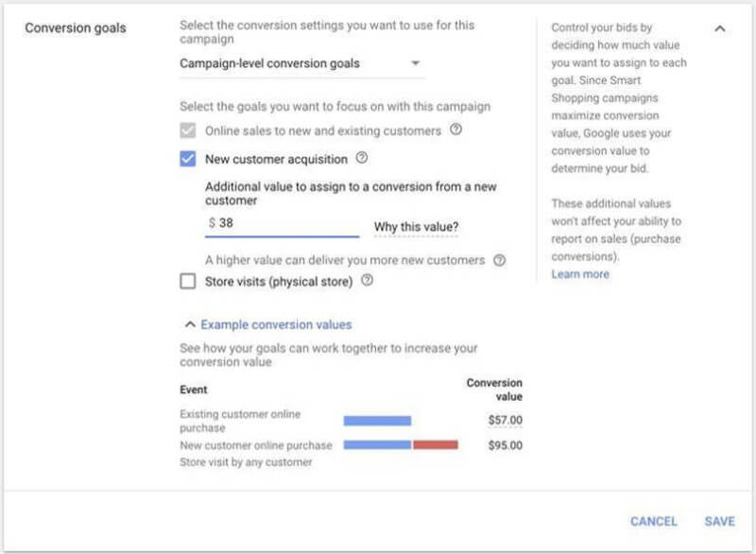Enable Store visits (physical store) checkbox
756x554 pixels.
pos(187,281)
